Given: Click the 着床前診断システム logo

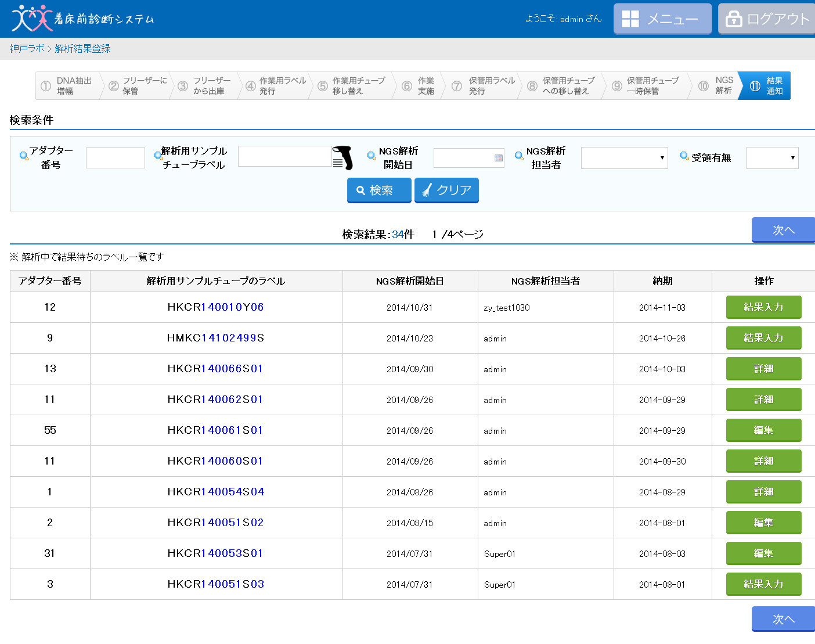Looking at the screenshot, I should (82, 19).
